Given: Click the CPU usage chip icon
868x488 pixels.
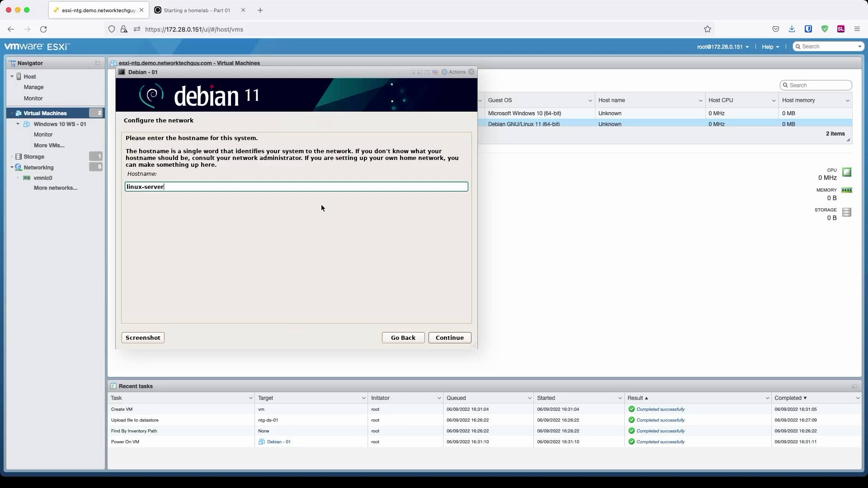Looking at the screenshot, I should pos(847,172).
